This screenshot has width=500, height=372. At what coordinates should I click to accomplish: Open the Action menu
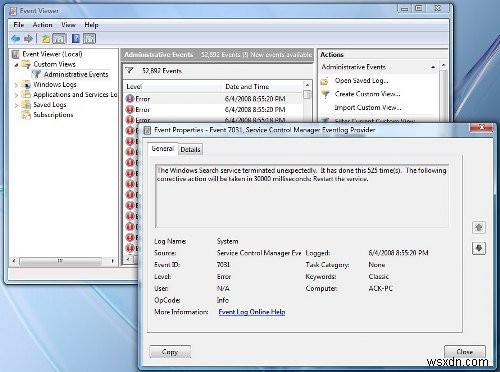[42, 25]
